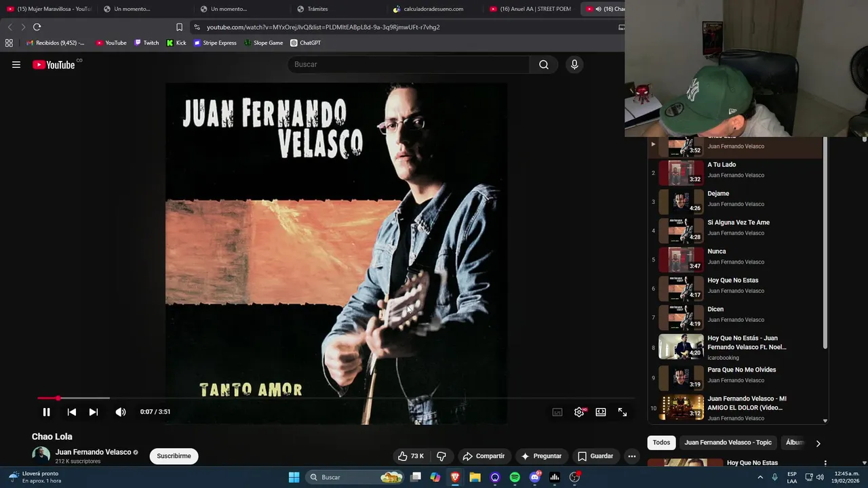Open more actions three-dot menu
Viewport: 868px width, 488px height.
point(632,456)
